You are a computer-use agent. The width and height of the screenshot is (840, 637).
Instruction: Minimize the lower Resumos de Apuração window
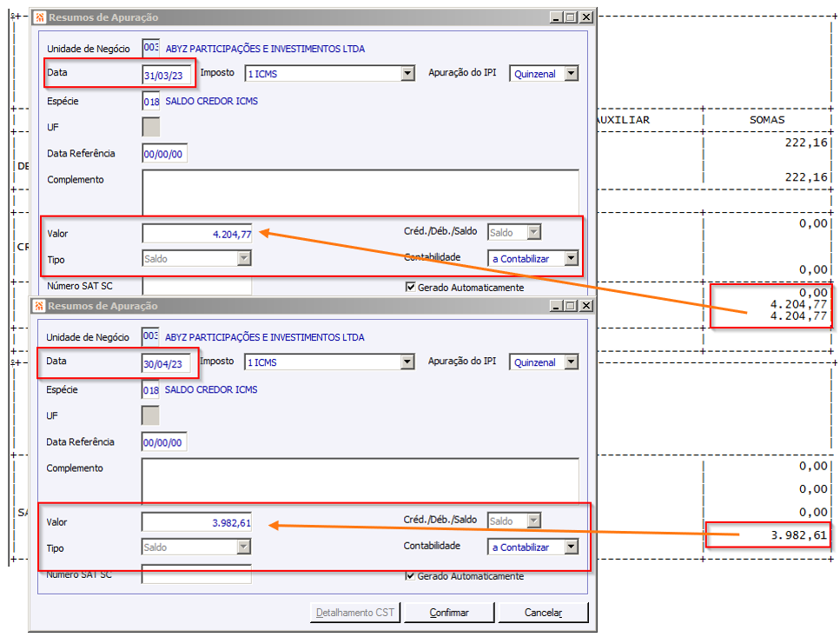pyautogui.click(x=556, y=306)
